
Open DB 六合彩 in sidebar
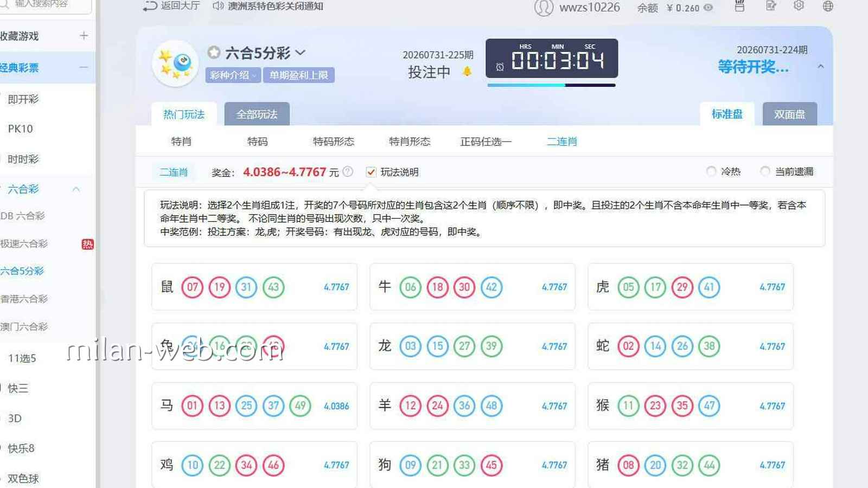click(x=23, y=216)
